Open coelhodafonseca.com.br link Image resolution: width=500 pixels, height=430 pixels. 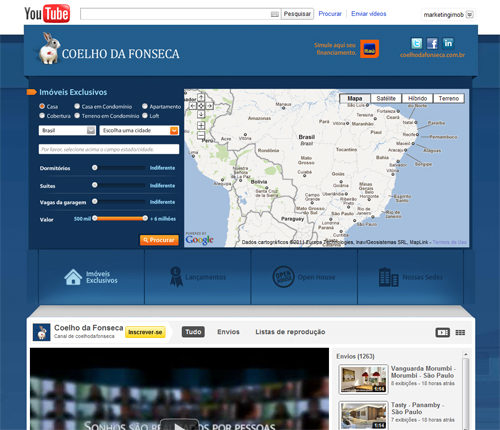tap(432, 55)
